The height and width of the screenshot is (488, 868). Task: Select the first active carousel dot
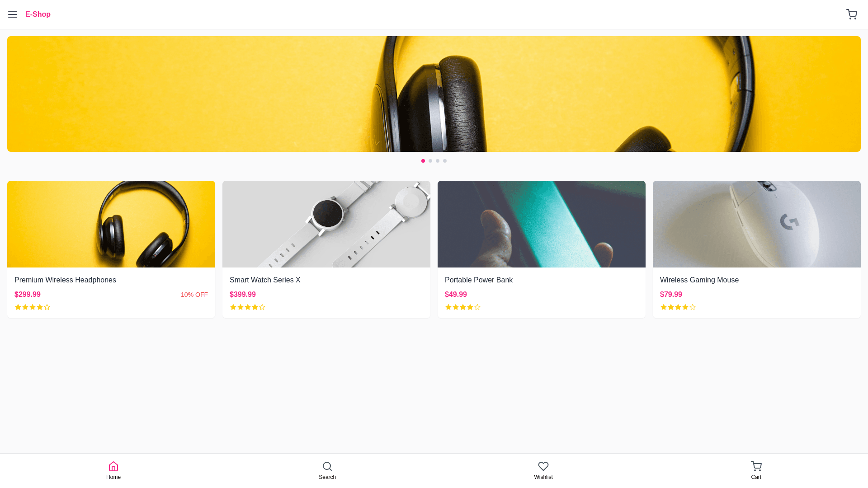[x=423, y=161]
